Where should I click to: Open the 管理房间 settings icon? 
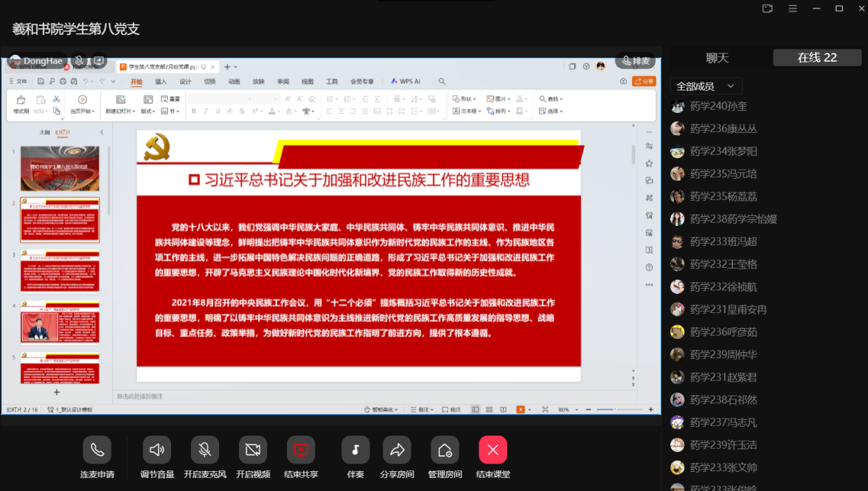pyautogui.click(x=444, y=450)
